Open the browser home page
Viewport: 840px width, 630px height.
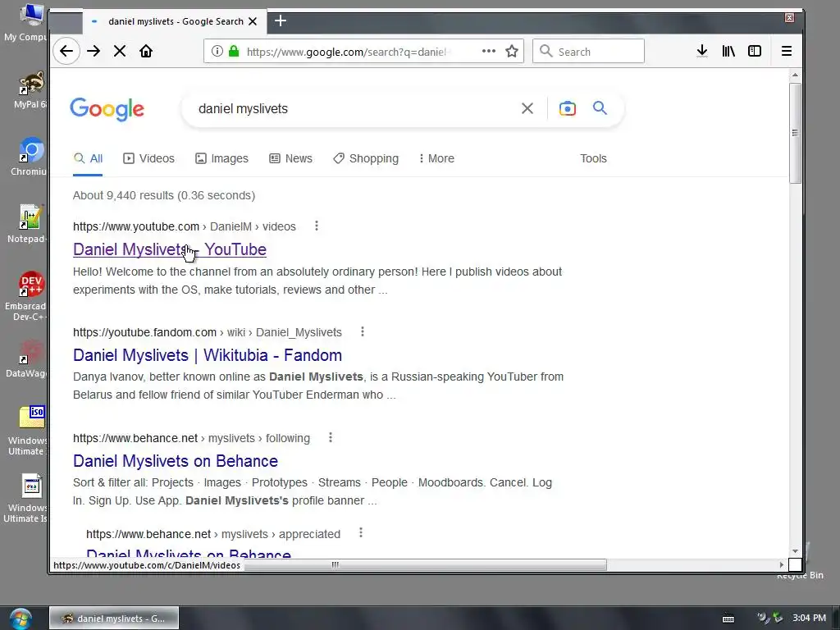[x=146, y=52]
